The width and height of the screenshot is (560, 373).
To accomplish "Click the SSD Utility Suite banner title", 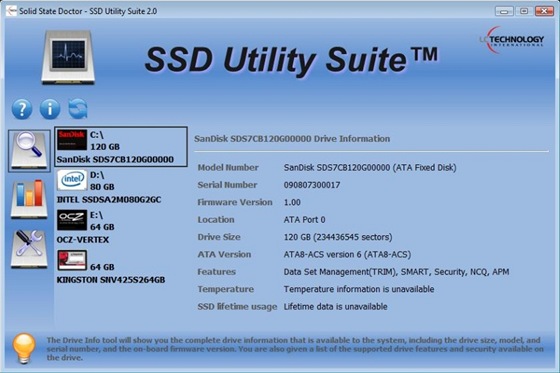I will pyautogui.click(x=291, y=60).
